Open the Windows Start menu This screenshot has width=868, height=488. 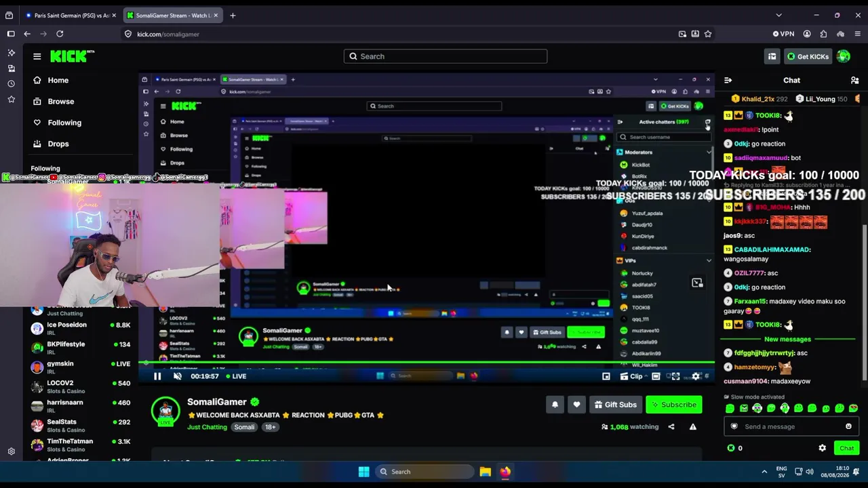(363, 472)
